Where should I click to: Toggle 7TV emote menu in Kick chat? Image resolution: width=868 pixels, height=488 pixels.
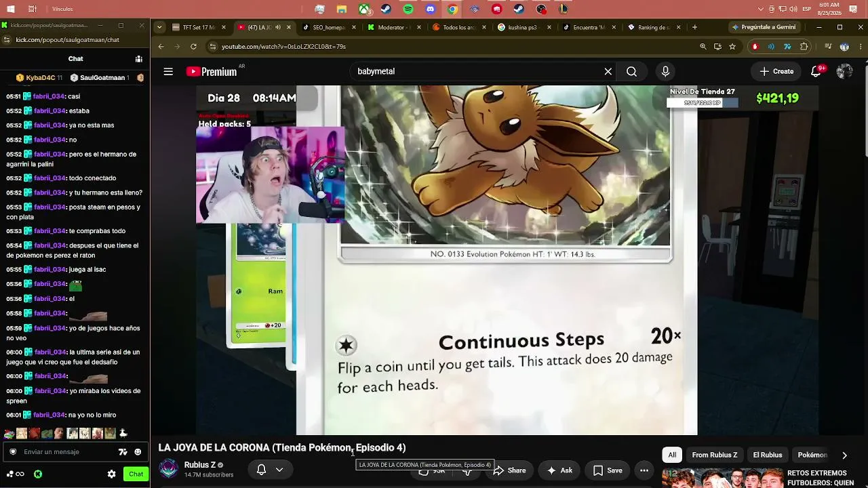[x=123, y=452]
